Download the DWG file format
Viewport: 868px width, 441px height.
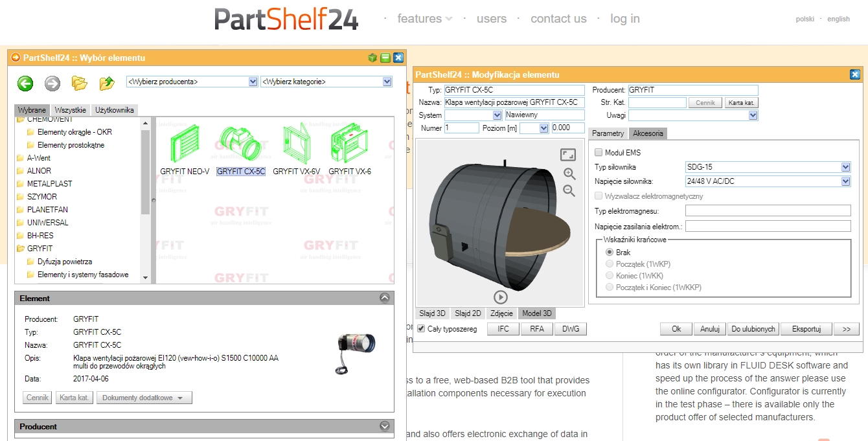(x=571, y=329)
